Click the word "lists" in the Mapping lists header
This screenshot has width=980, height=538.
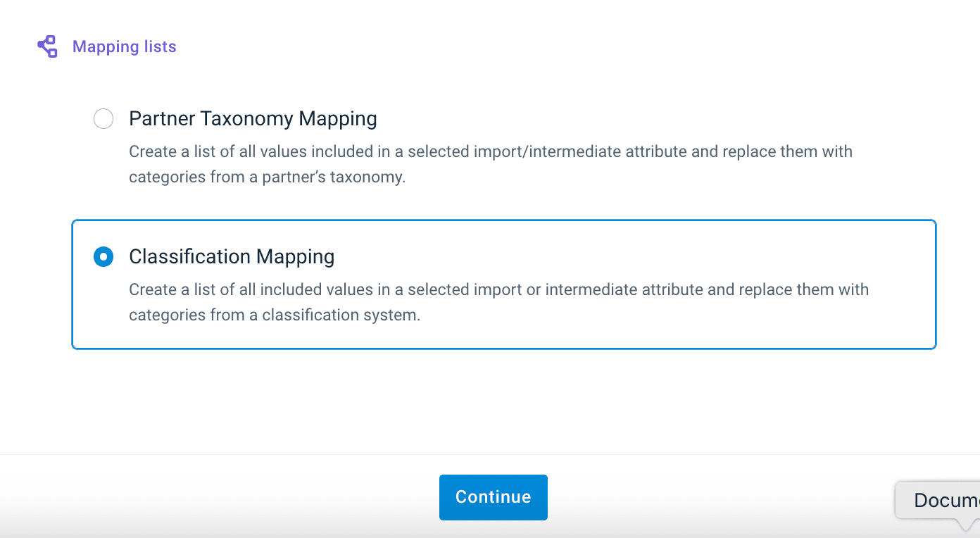(160, 46)
